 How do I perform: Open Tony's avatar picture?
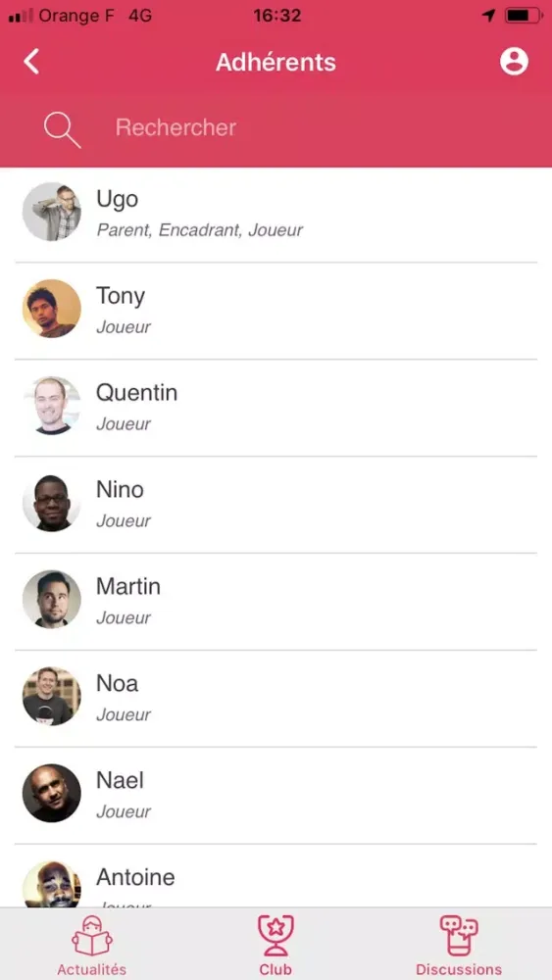point(52,309)
